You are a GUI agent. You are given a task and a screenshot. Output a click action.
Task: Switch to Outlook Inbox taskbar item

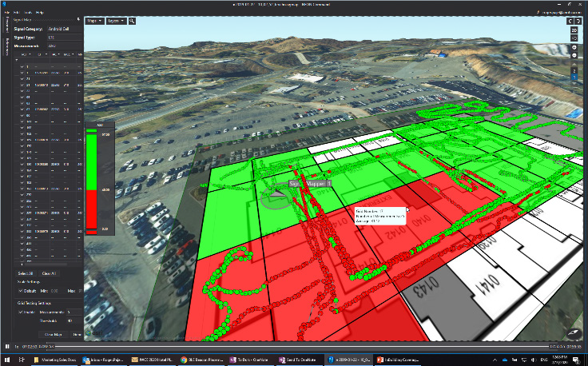tap(104, 360)
